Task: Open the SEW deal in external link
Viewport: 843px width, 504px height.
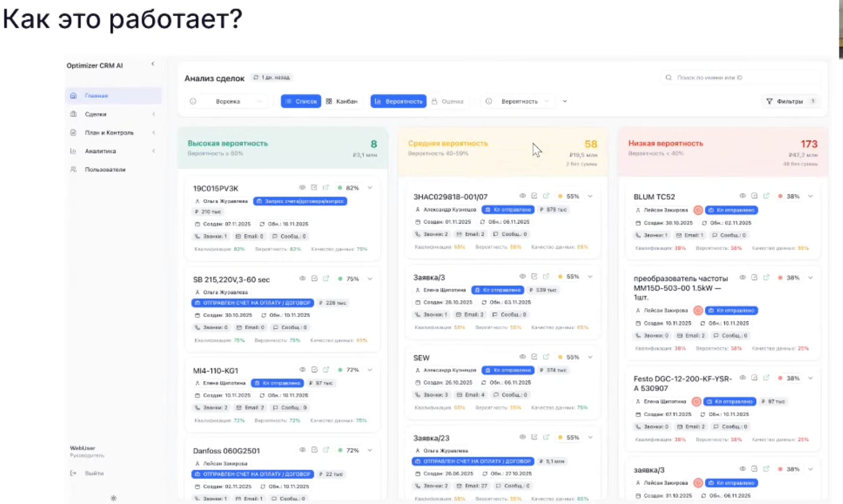Action: (x=546, y=357)
